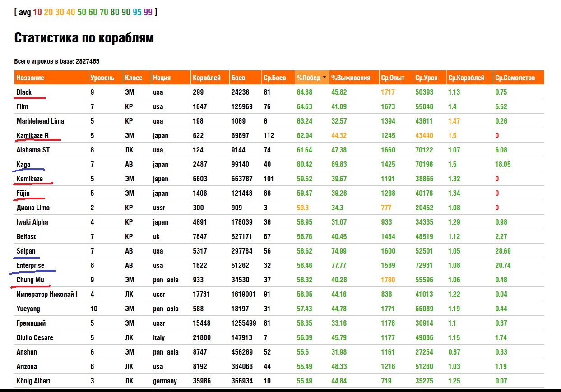Select the green 50 legend value
This screenshot has height=392, width=561.
click(x=82, y=12)
